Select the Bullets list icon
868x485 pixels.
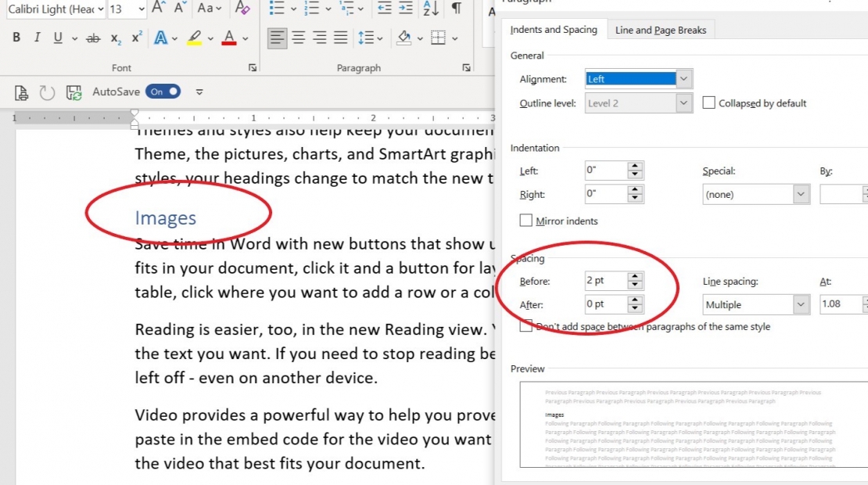pyautogui.click(x=275, y=9)
